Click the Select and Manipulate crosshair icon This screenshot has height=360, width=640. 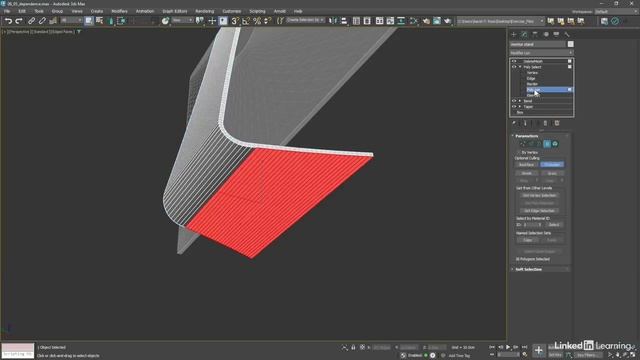[212, 21]
